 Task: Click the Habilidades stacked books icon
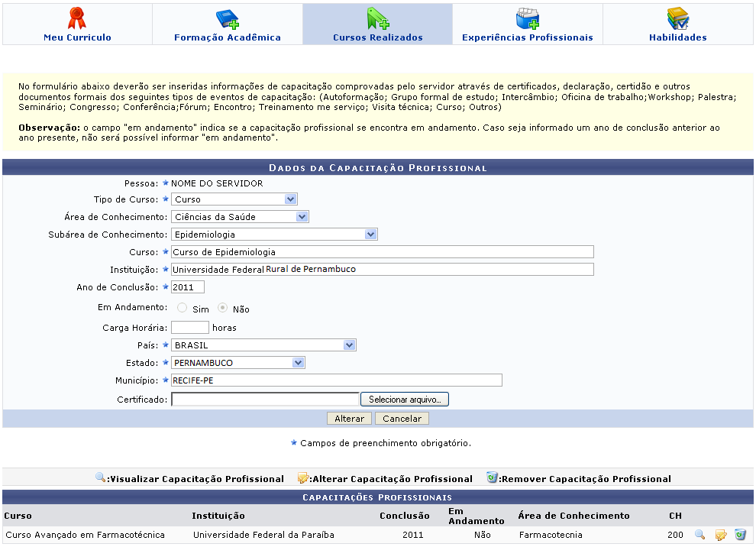click(x=677, y=18)
